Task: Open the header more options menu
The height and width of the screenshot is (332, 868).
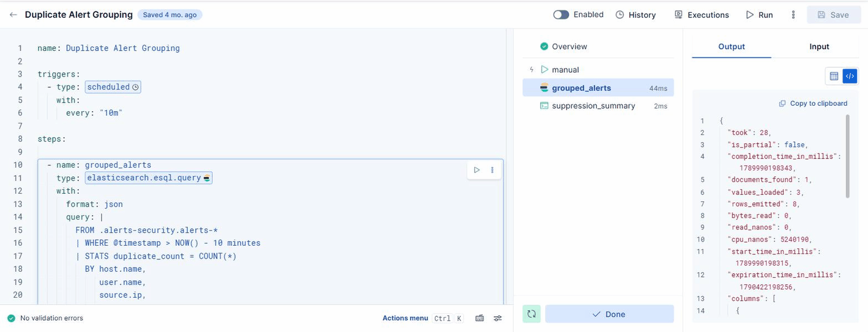Action: click(x=793, y=15)
